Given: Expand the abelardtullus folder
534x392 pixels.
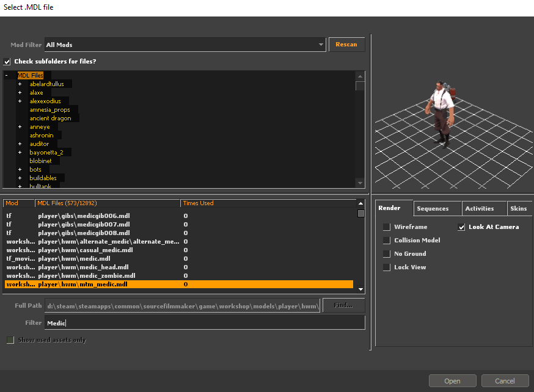Looking at the screenshot, I should pos(20,84).
